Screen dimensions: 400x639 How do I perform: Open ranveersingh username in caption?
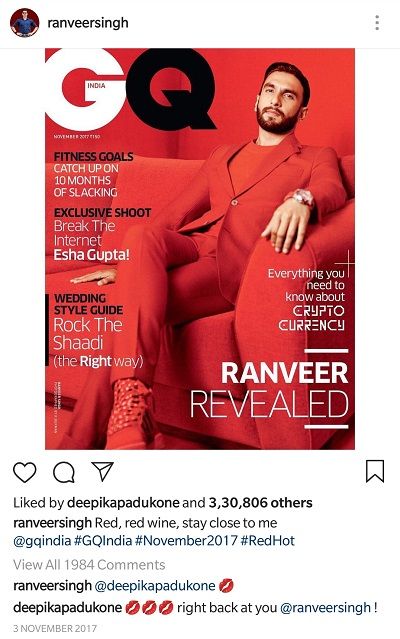coord(52,522)
